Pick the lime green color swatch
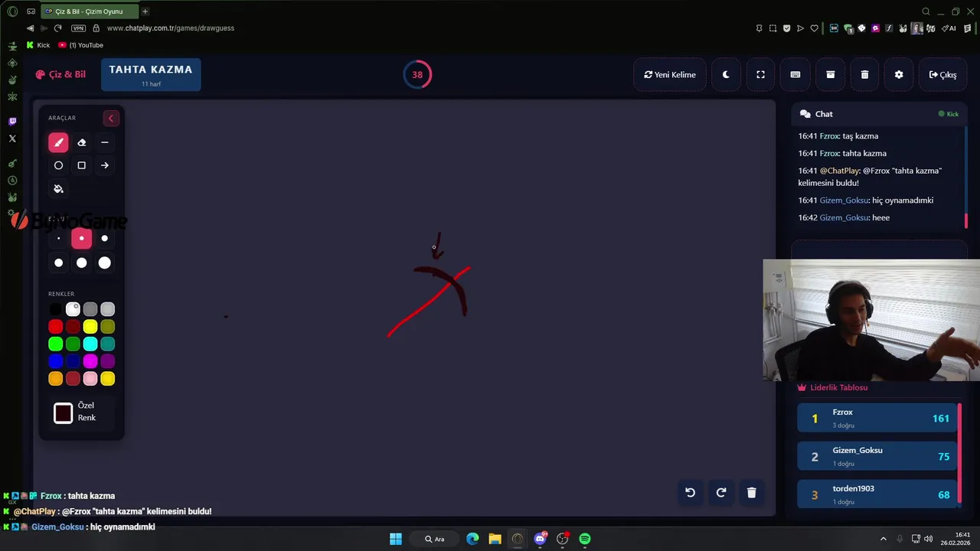980x551 pixels. [x=56, y=344]
